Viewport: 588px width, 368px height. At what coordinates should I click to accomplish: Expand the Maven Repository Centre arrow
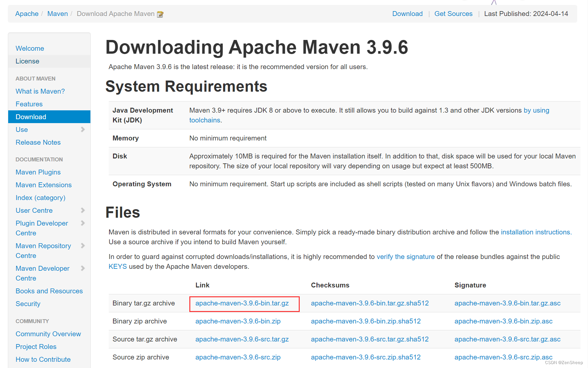click(x=83, y=246)
